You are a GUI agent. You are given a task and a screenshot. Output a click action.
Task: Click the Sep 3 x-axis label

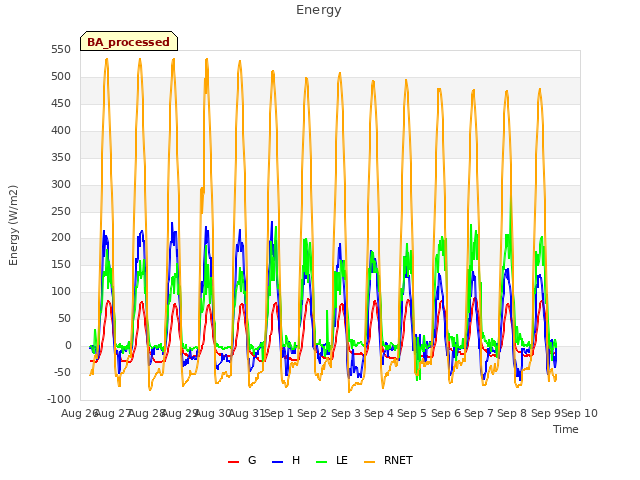tap(345, 413)
